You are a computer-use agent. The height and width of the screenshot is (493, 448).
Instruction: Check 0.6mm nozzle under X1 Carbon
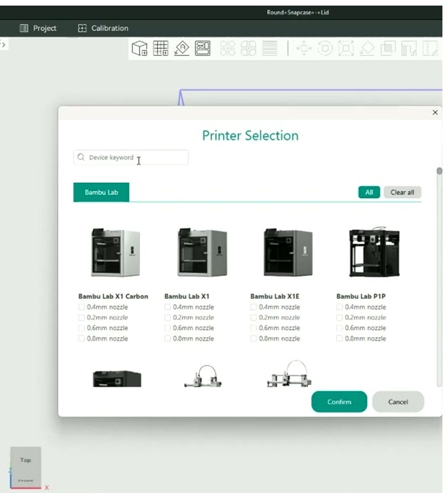[81, 328]
